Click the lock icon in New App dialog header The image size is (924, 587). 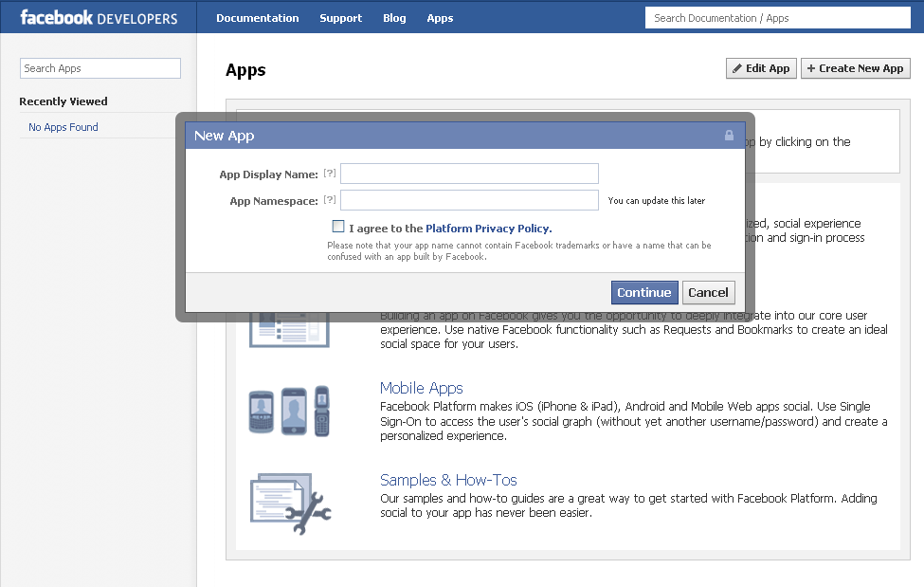pos(729,136)
